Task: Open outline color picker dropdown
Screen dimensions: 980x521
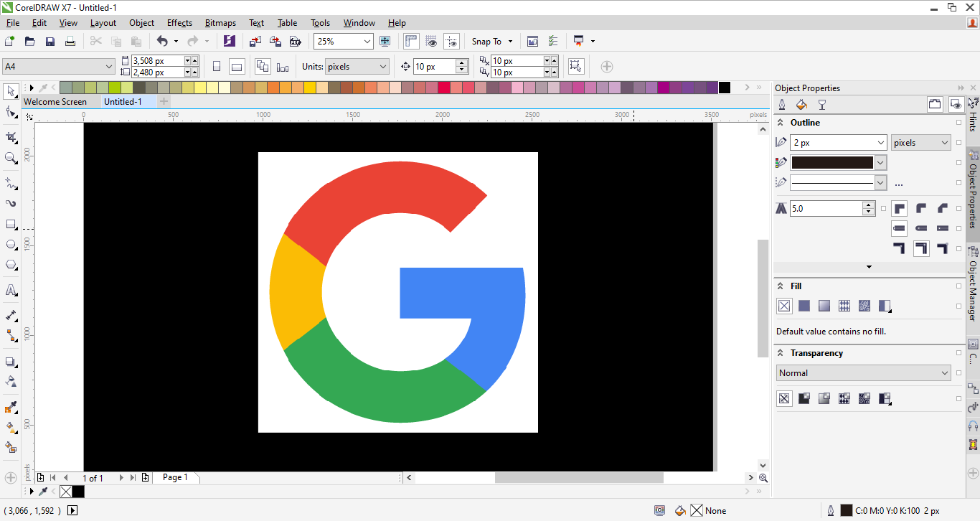Action: click(x=881, y=163)
